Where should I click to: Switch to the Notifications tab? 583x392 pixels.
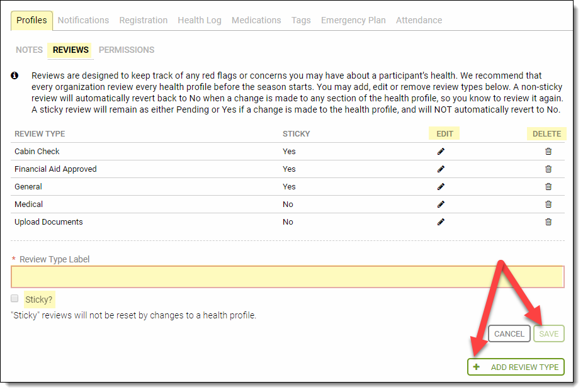tap(83, 20)
